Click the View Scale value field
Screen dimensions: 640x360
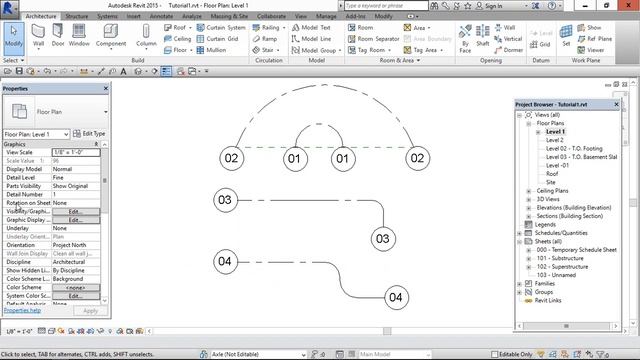(x=76, y=152)
